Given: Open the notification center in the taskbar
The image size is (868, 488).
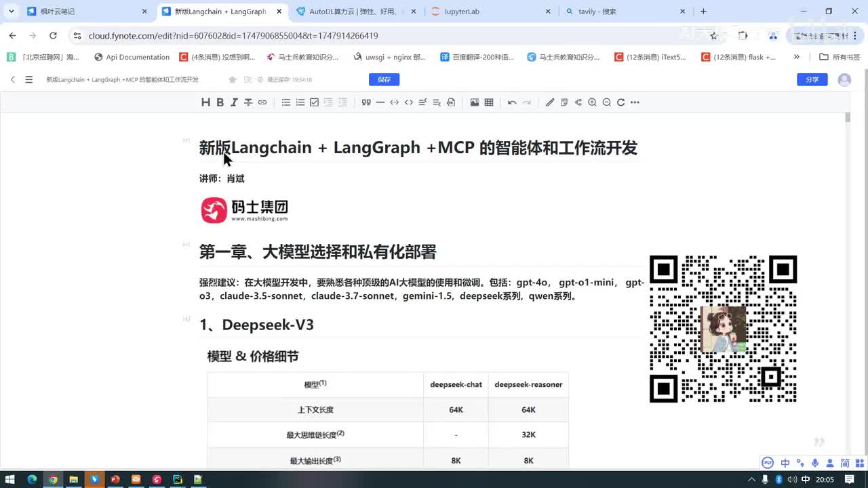Looking at the screenshot, I should (850, 479).
